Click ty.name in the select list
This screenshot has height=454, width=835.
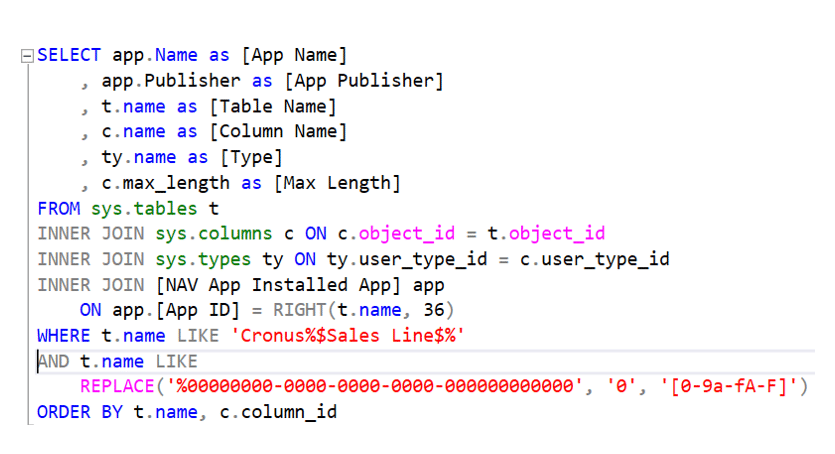click(x=139, y=158)
